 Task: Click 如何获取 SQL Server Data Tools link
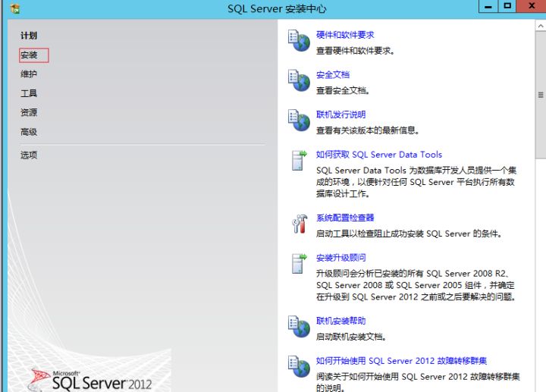pyautogui.click(x=379, y=155)
